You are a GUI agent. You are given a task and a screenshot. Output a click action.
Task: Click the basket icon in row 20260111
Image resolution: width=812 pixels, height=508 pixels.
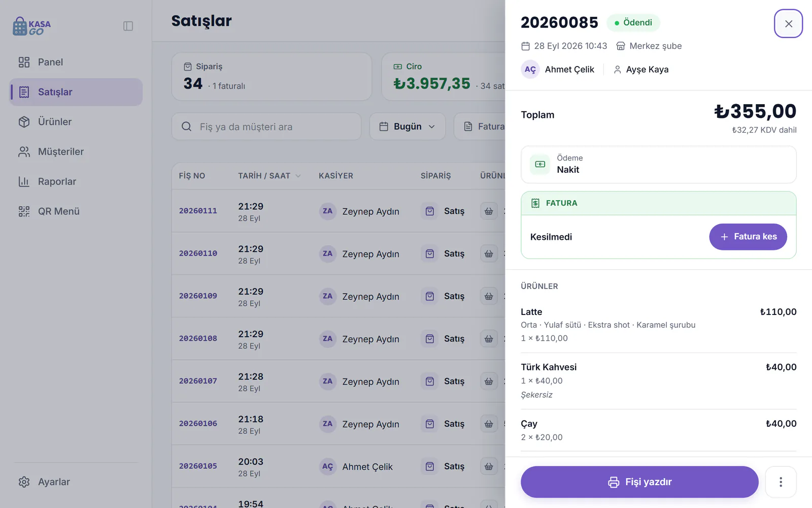489,211
